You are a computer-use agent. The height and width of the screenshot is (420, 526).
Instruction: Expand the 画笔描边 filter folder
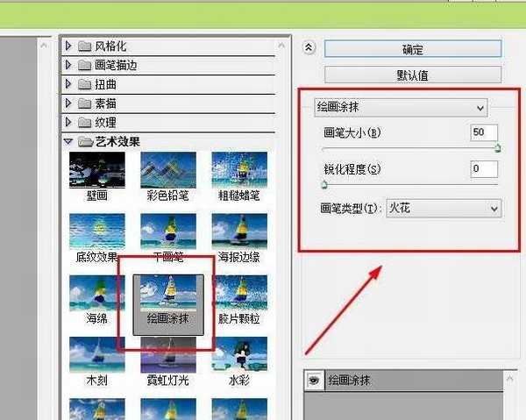point(69,65)
